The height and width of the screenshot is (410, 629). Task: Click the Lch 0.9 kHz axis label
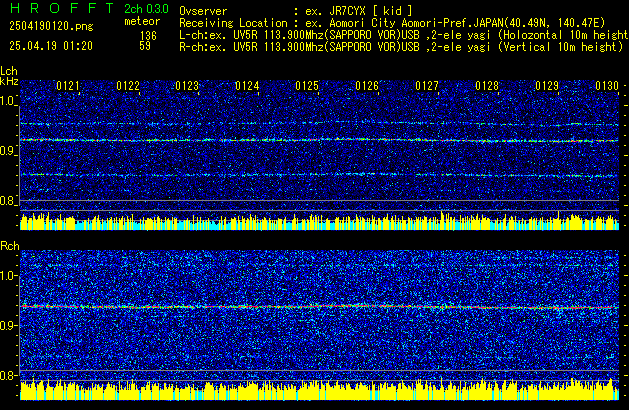point(8,151)
